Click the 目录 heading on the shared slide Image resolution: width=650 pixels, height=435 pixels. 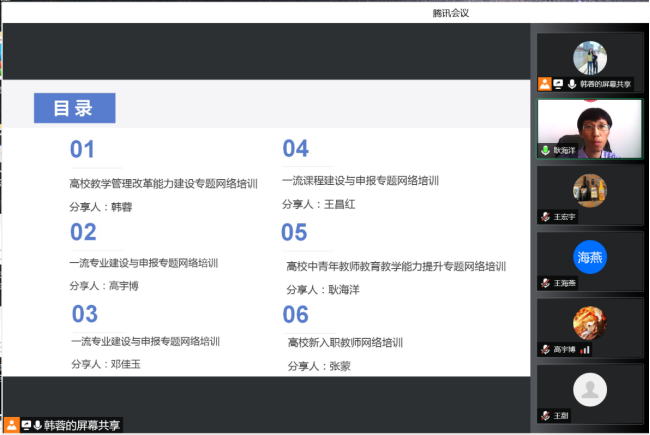point(75,108)
